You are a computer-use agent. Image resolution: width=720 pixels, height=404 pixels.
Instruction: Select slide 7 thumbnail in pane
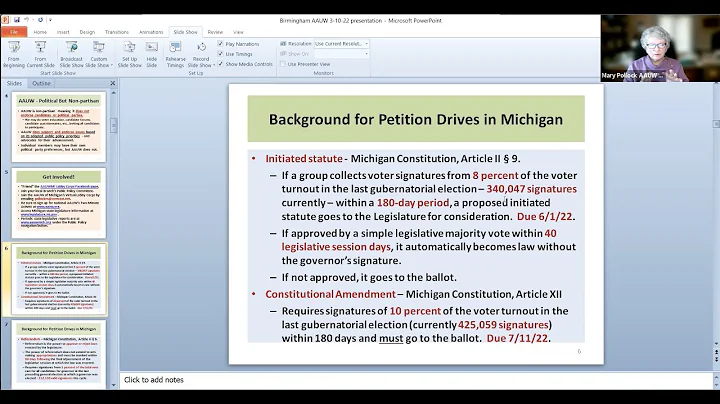coord(59,354)
